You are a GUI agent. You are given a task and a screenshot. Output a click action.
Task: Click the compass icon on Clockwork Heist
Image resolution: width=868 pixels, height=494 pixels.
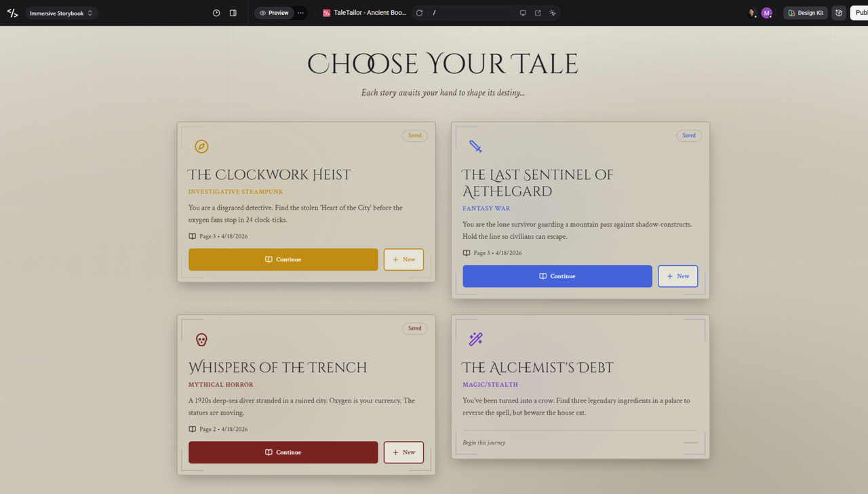click(201, 147)
